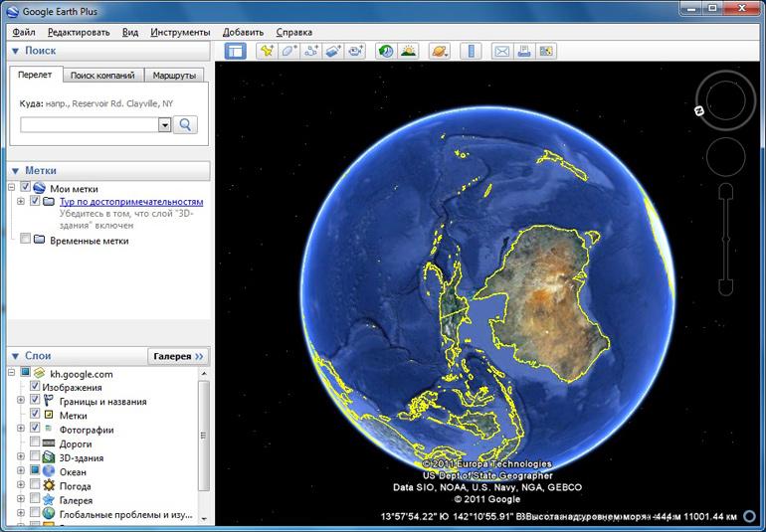The width and height of the screenshot is (766, 532).
Task: Click the Gallery star icon
Action: (49, 500)
